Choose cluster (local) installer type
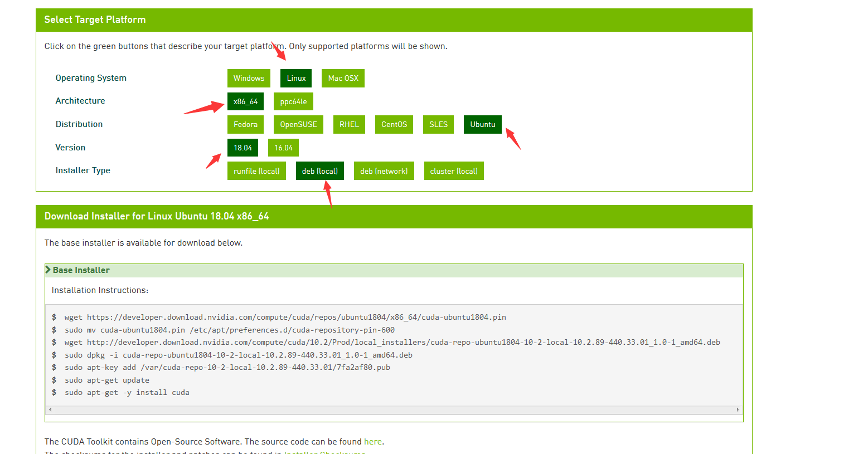The image size is (868, 454). click(x=454, y=171)
